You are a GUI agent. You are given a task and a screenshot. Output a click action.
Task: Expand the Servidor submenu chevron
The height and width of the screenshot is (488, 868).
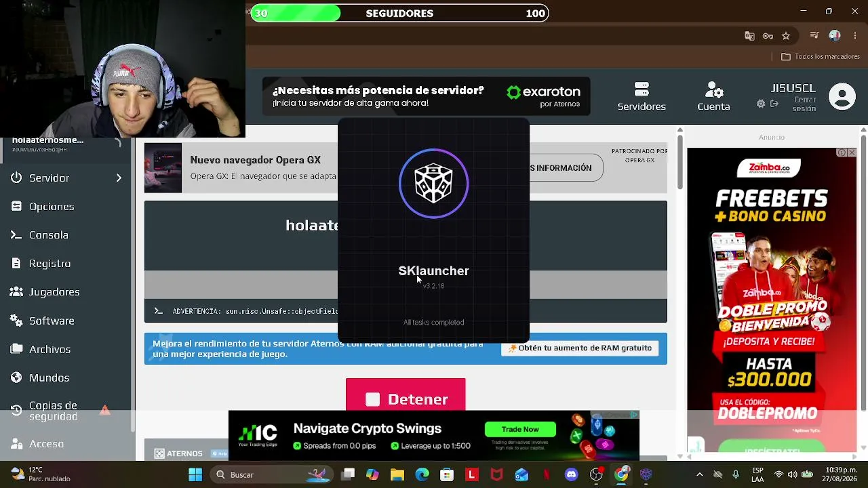[119, 178]
